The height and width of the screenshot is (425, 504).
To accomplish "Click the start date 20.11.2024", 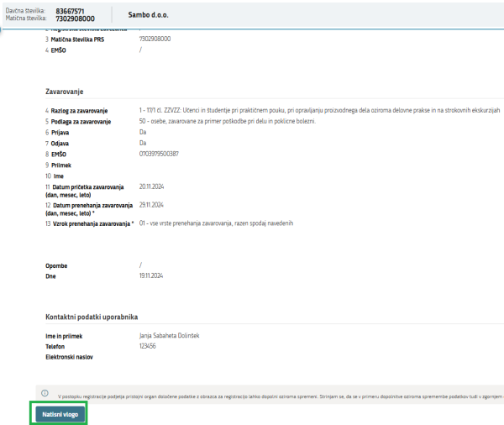I will coord(151,186).
